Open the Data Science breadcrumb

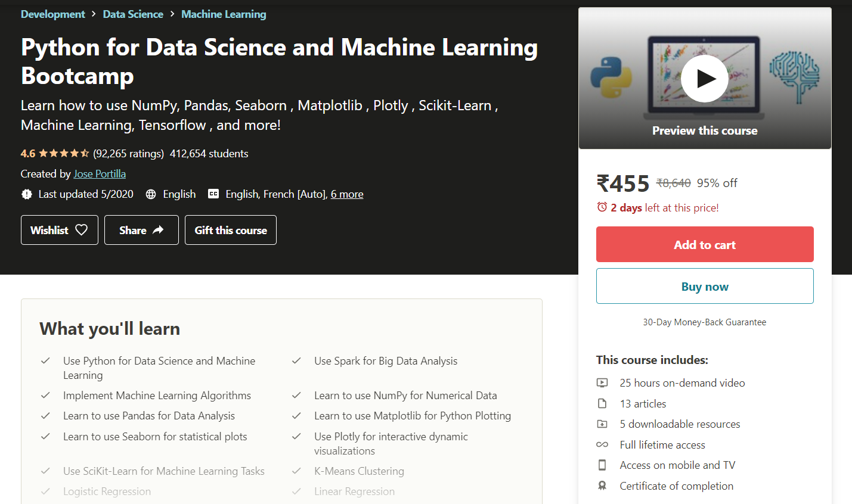[133, 14]
